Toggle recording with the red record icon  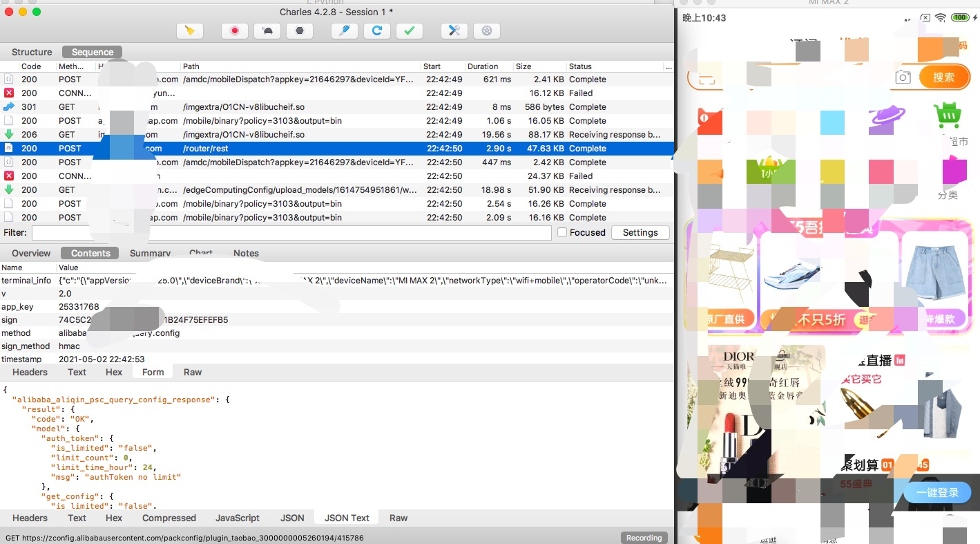click(235, 30)
